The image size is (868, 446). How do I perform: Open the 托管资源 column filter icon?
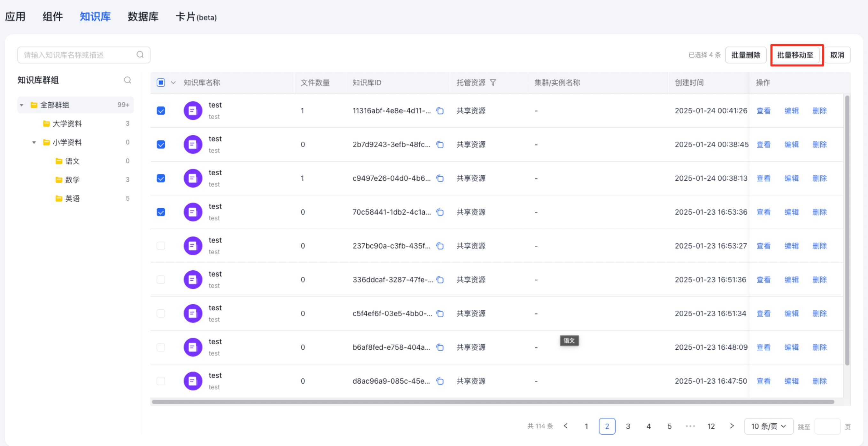pyautogui.click(x=492, y=83)
